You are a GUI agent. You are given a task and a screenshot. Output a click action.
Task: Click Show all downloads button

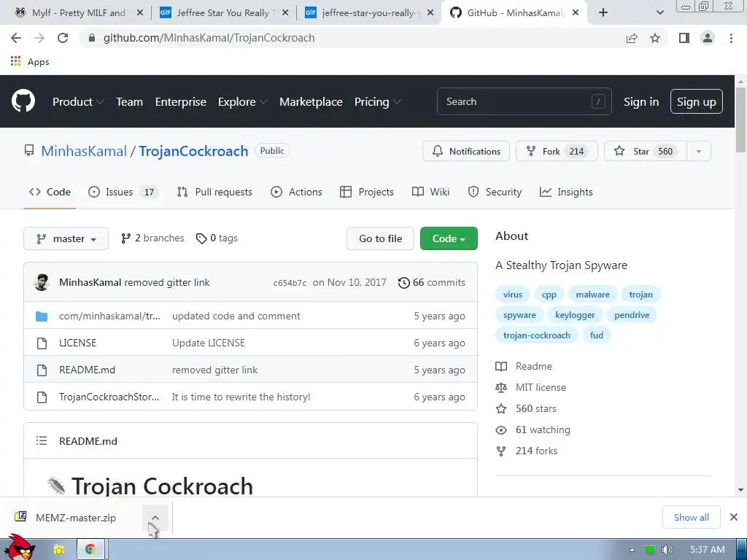pos(692,517)
